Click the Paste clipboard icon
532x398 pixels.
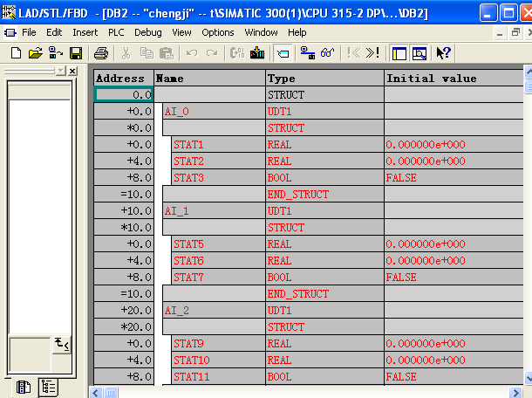point(167,53)
